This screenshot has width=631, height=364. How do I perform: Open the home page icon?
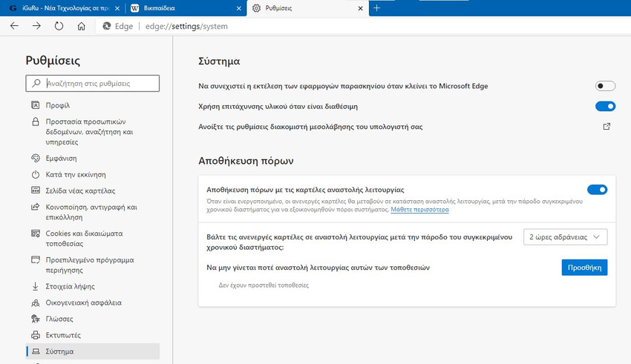(82, 26)
